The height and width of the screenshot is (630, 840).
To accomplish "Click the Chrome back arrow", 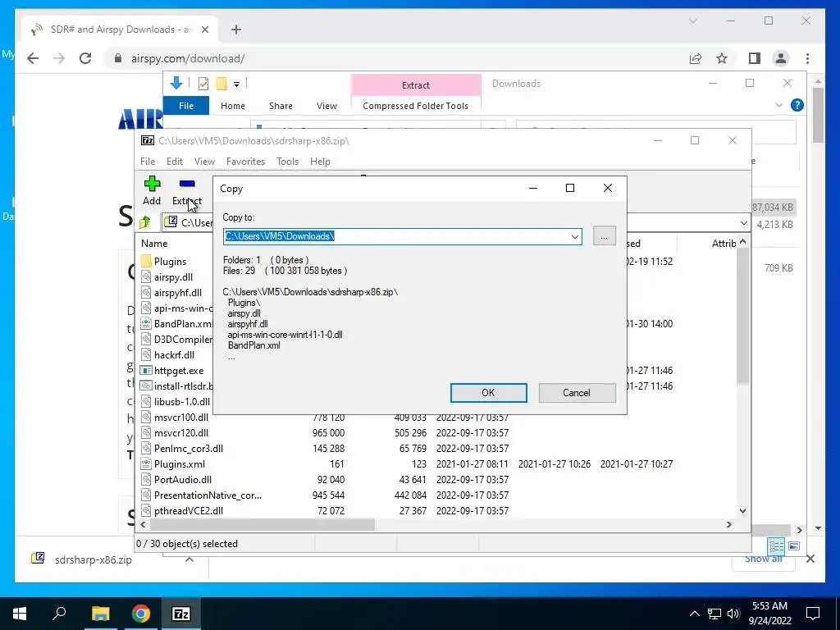I will [33, 58].
